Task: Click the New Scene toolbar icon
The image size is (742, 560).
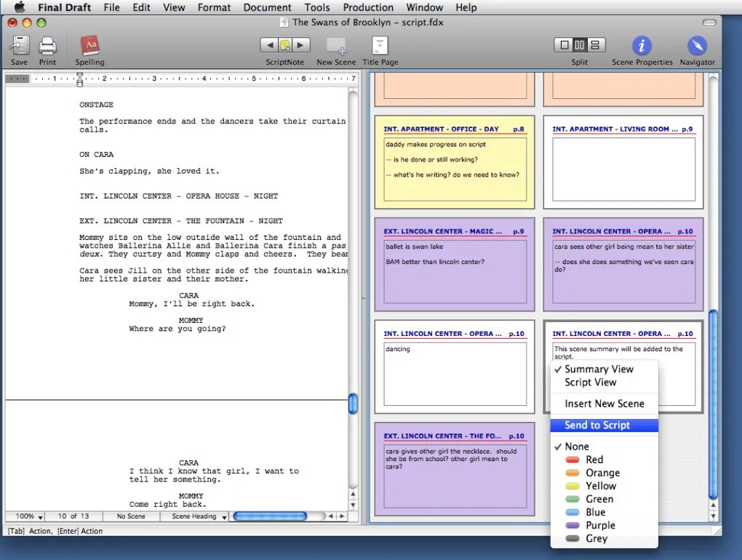Action: pyautogui.click(x=336, y=46)
